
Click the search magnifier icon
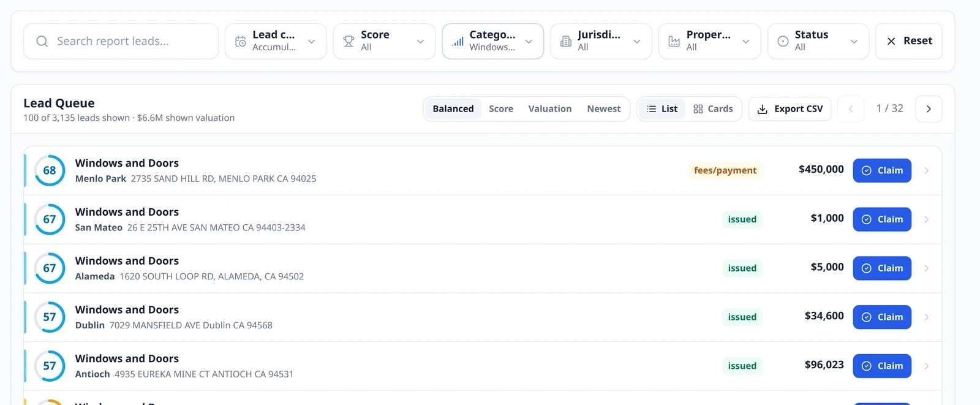point(42,41)
